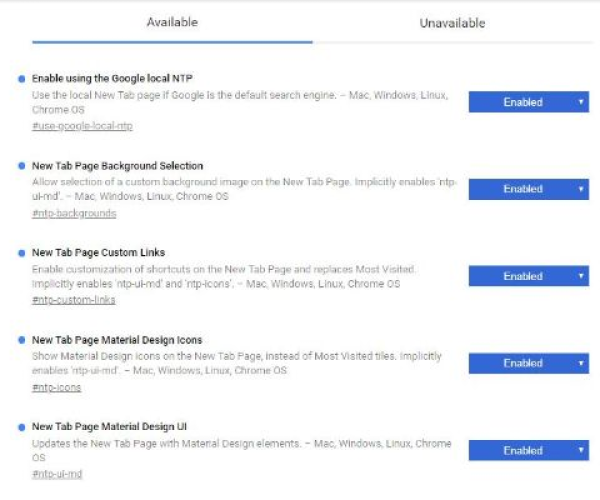Open the Enabled dropdown for Google local NTP
600x500 pixels.
tap(528, 102)
